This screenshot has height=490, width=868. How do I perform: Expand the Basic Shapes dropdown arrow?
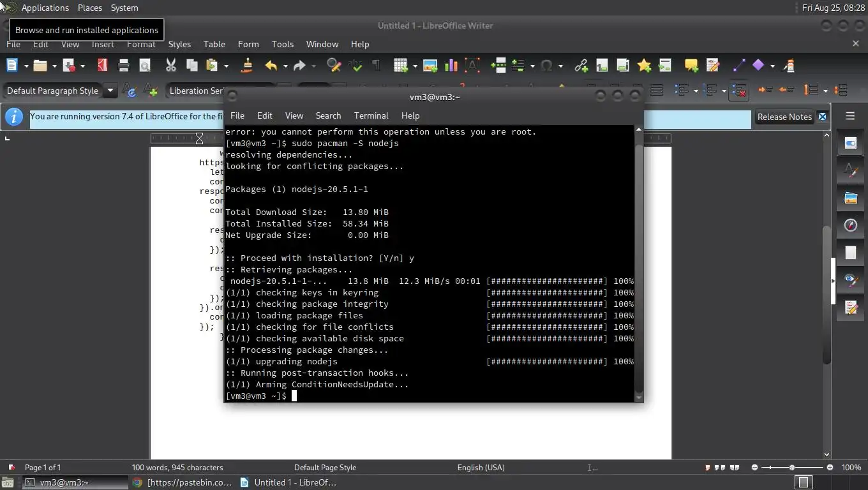pos(772,66)
